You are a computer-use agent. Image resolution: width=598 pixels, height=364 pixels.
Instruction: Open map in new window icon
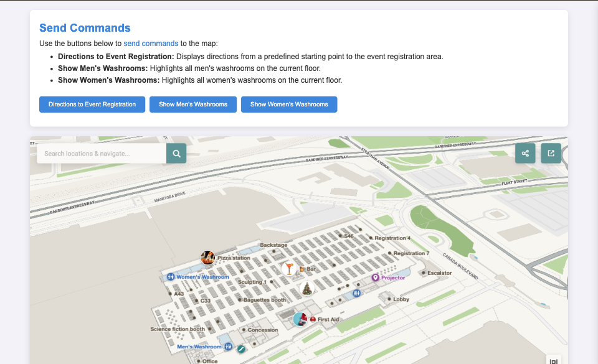tap(551, 153)
